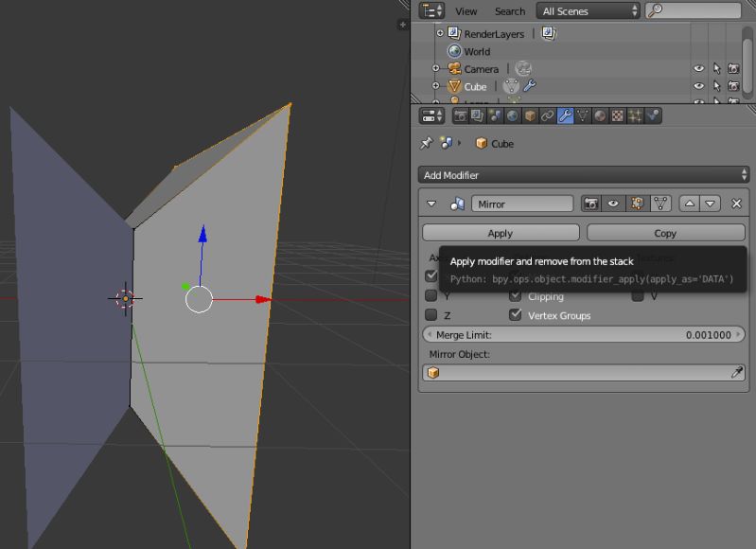
Task: Enable the Y axis checkbox
Action: click(x=431, y=295)
